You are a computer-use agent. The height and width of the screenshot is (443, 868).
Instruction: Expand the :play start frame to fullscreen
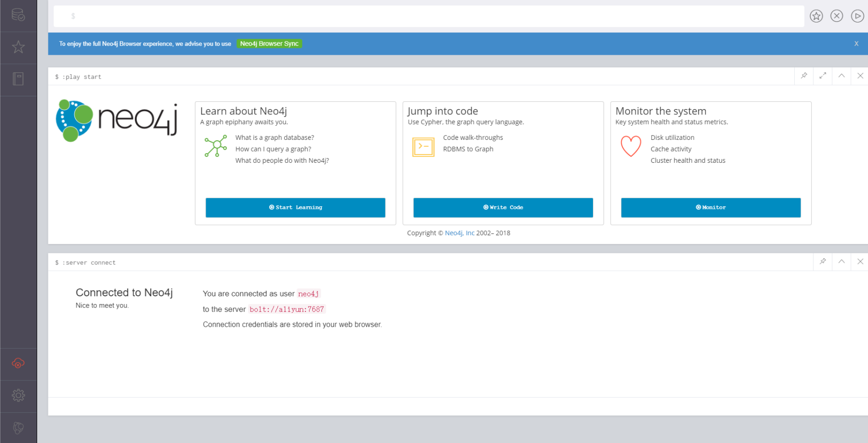(823, 76)
